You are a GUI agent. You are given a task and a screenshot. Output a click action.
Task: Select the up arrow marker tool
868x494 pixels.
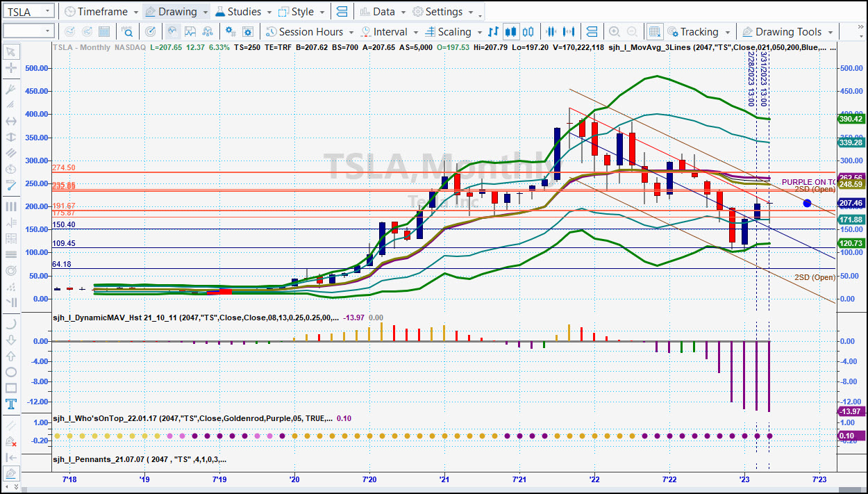(x=10, y=356)
